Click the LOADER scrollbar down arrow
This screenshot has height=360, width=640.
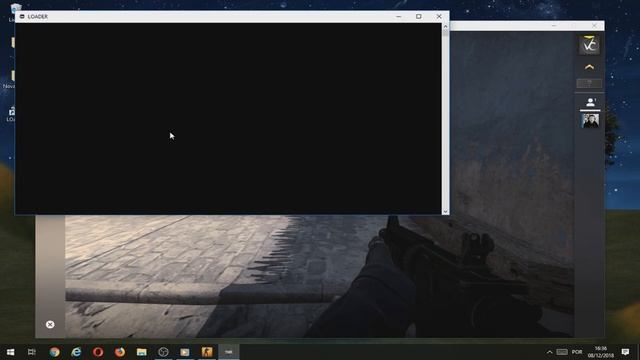point(445,211)
